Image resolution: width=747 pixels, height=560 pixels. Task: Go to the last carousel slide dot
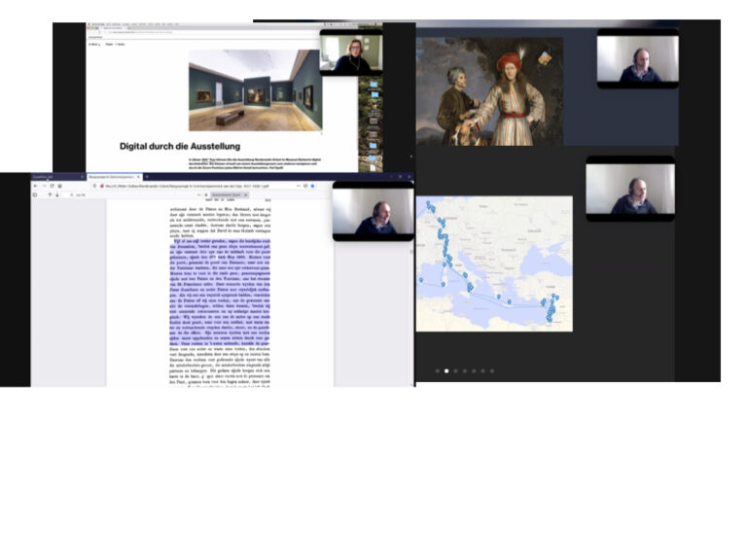(492, 371)
